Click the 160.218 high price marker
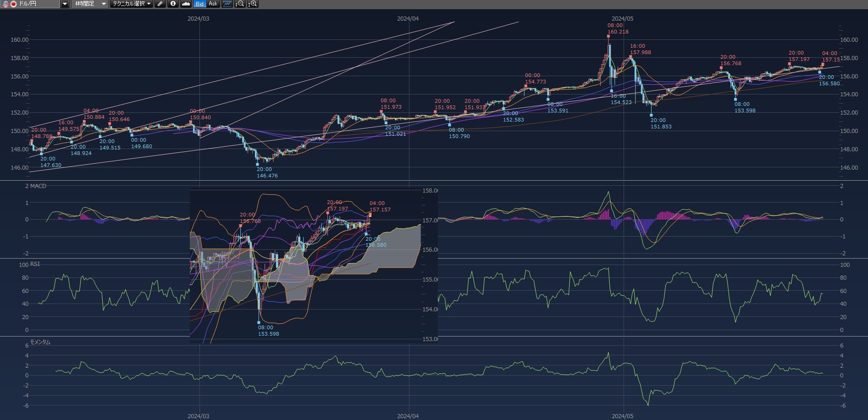 coord(618,32)
